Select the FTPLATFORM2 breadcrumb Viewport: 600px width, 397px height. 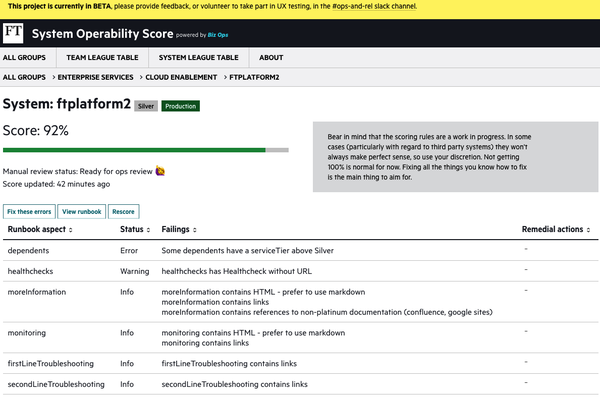point(254,77)
